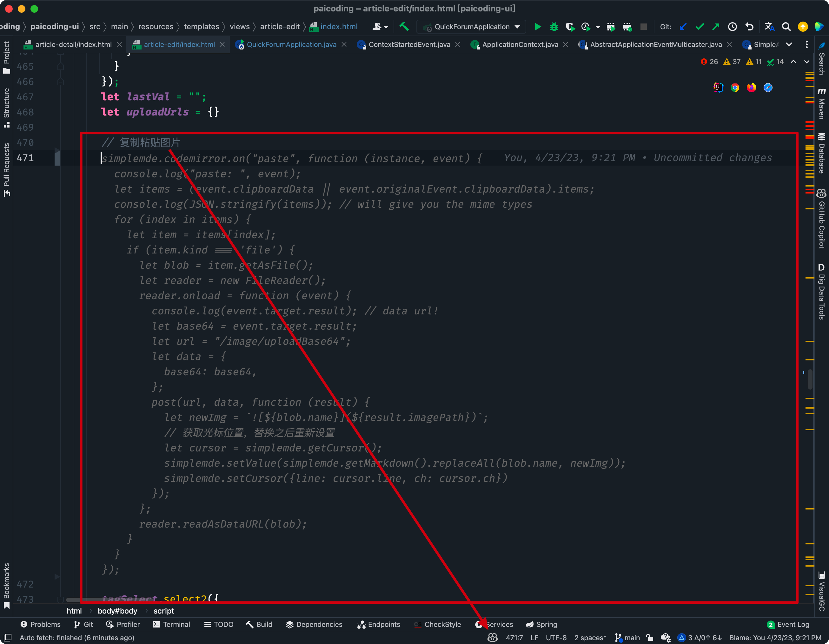The width and height of the screenshot is (829, 644).
Task: Open search everywhere magnifier
Action: [x=786, y=27]
